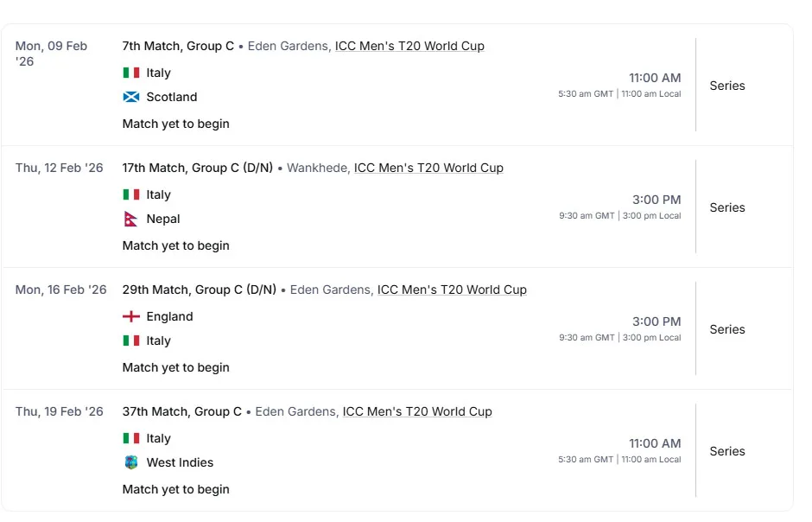The width and height of the screenshot is (812, 522).
Task: Open ICC Men's T20 World Cup link in 7th Match
Action: [x=409, y=47]
